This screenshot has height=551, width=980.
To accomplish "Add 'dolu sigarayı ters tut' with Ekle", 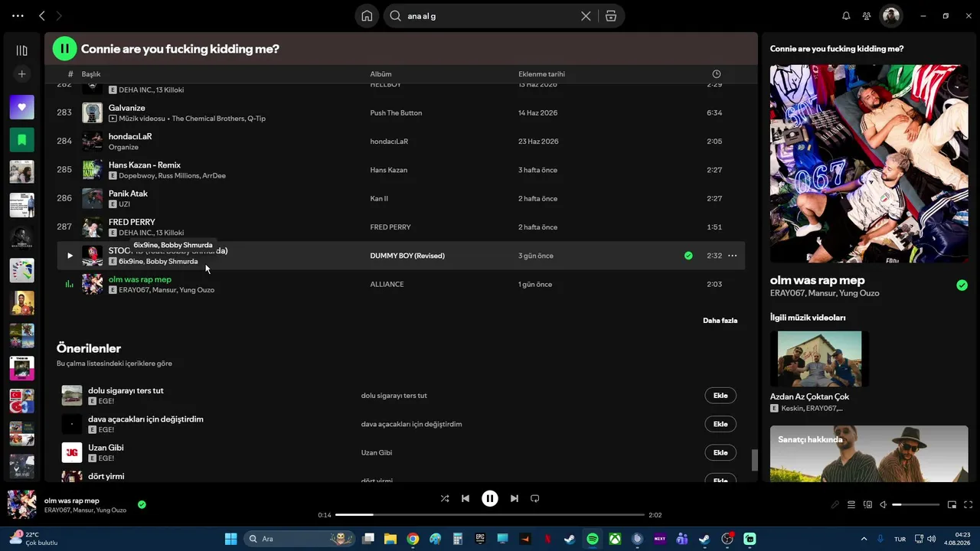I will [x=720, y=396].
